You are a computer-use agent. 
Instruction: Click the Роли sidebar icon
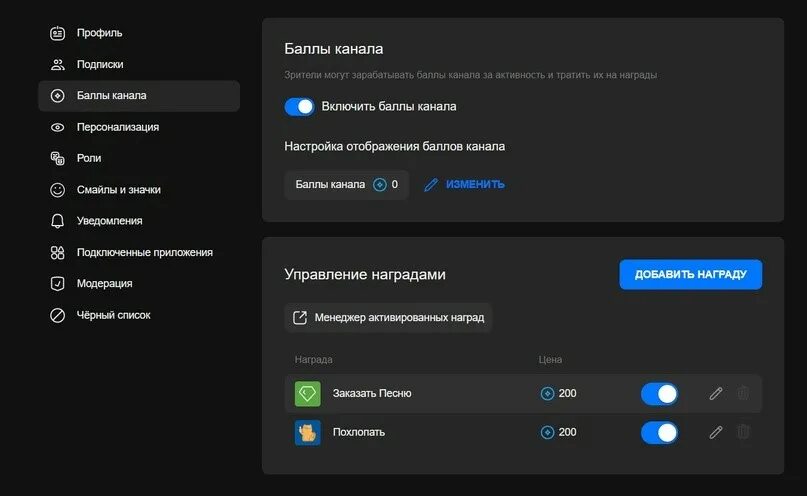click(57, 158)
